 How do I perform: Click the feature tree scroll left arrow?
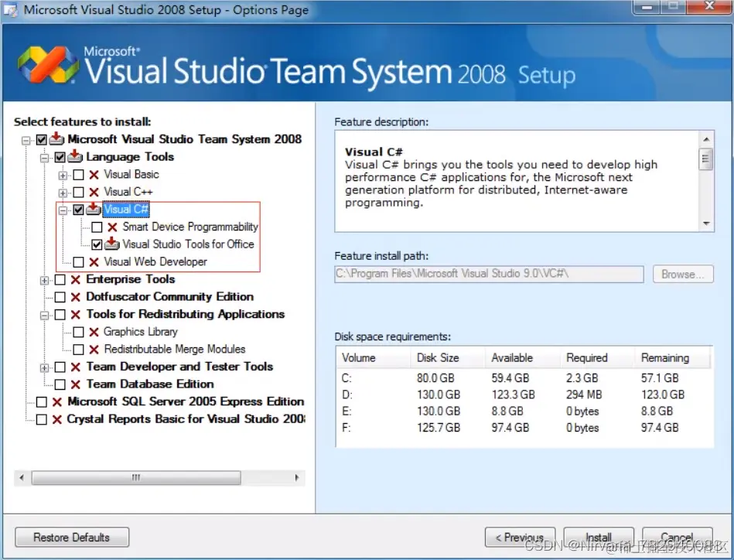click(22, 477)
